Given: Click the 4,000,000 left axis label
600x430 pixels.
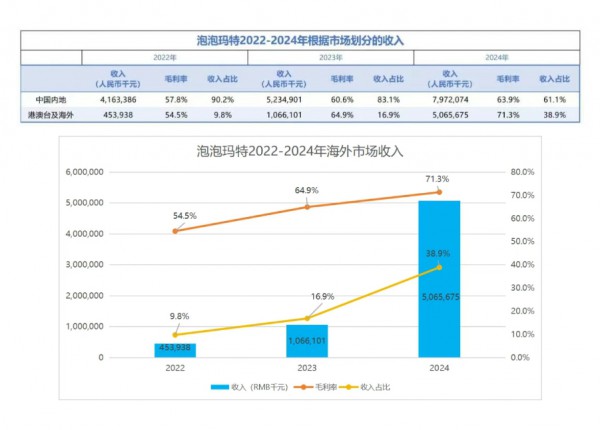Looking at the screenshot, I should click(x=85, y=234).
